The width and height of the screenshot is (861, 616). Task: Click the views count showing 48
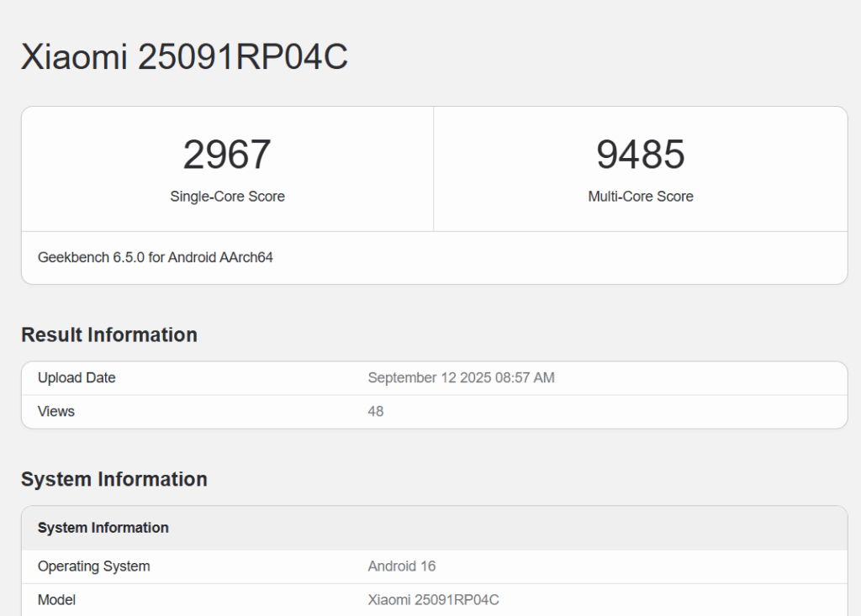(x=376, y=411)
